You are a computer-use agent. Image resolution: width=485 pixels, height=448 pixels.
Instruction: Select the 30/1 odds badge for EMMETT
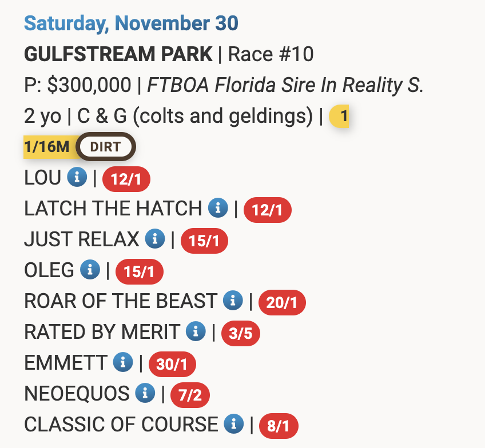coord(172,364)
